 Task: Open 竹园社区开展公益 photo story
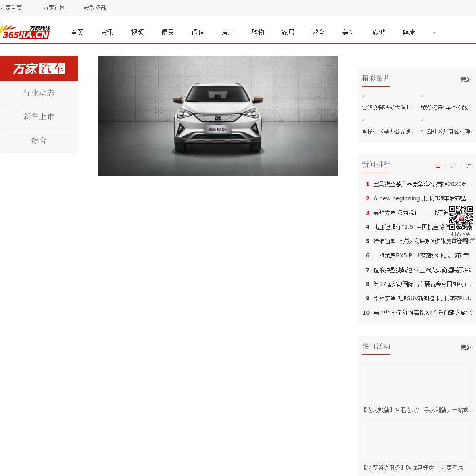[447, 131]
